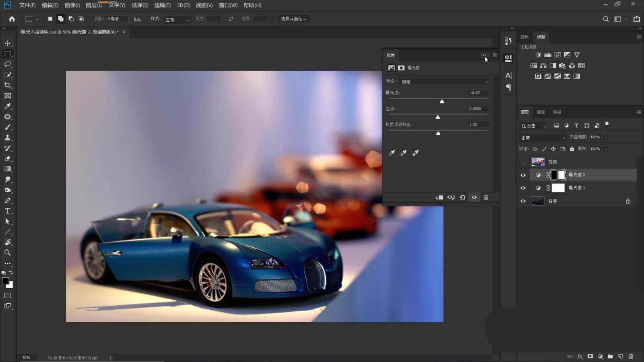Show the 效果 layer

[523, 162]
